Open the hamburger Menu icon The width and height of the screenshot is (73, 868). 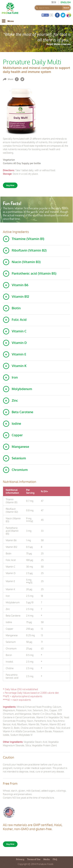4,21
